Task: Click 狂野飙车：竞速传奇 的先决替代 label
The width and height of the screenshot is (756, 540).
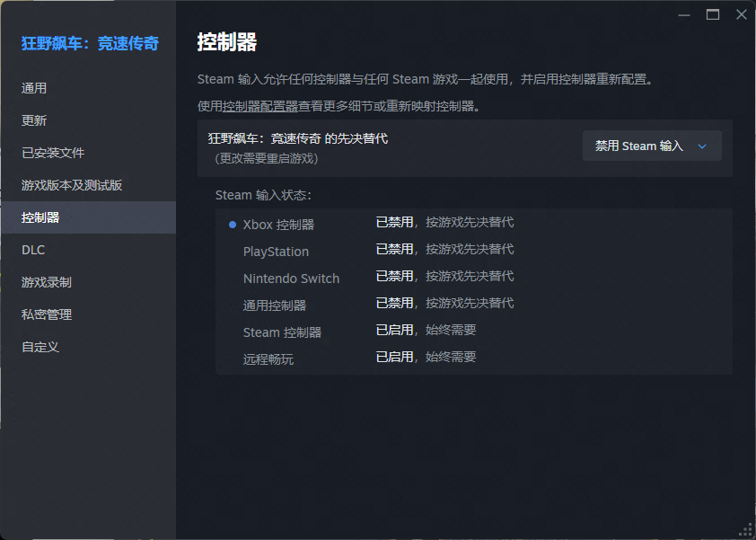Action: (x=298, y=139)
